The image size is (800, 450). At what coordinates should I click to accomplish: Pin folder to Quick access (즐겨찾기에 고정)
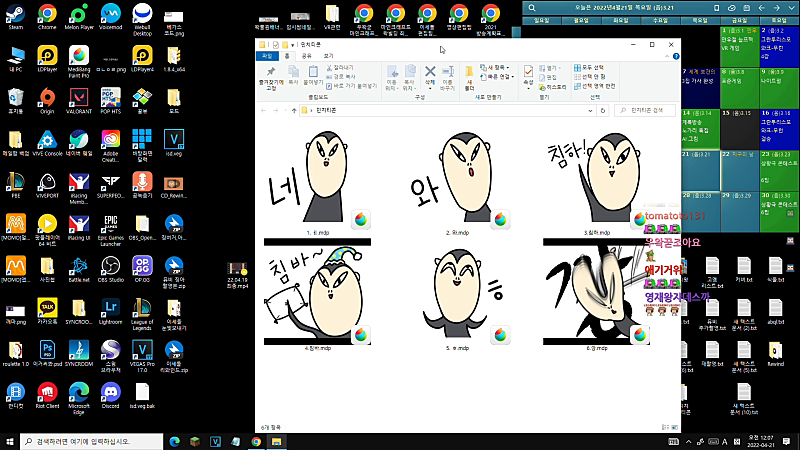(x=271, y=78)
